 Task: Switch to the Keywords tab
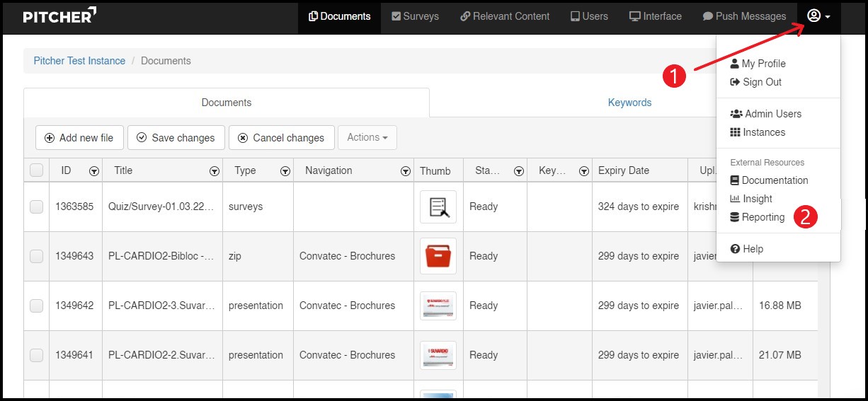pyautogui.click(x=629, y=103)
